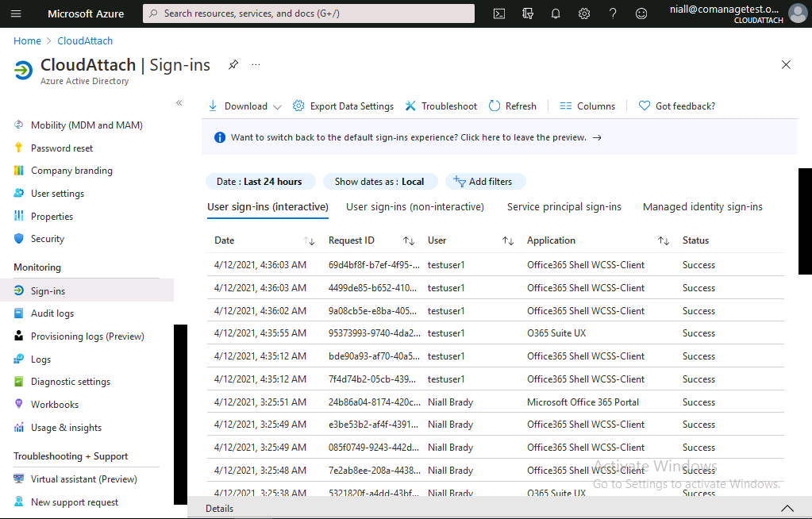
Task: Open sign-in row with Request ID 95373993
Action: click(x=495, y=333)
